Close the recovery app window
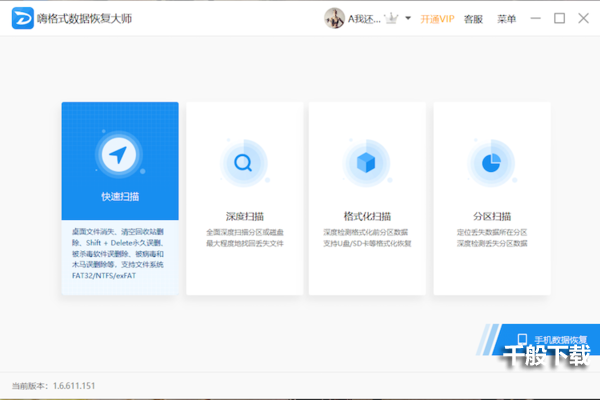The height and width of the screenshot is (400, 600). pos(584,18)
